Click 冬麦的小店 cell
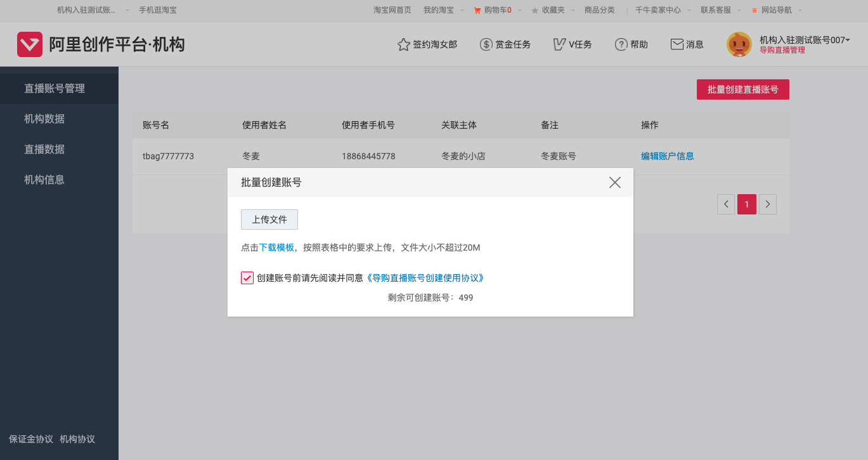 tap(463, 156)
